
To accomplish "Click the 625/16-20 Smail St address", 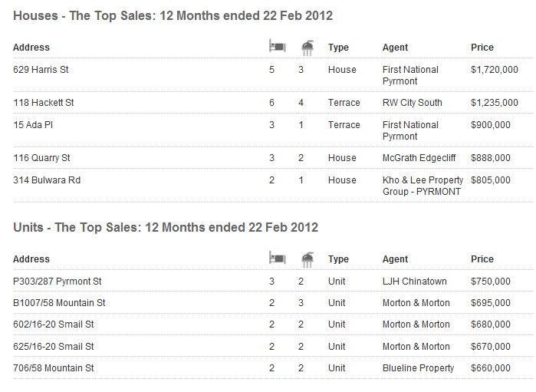I will (54, 347).
